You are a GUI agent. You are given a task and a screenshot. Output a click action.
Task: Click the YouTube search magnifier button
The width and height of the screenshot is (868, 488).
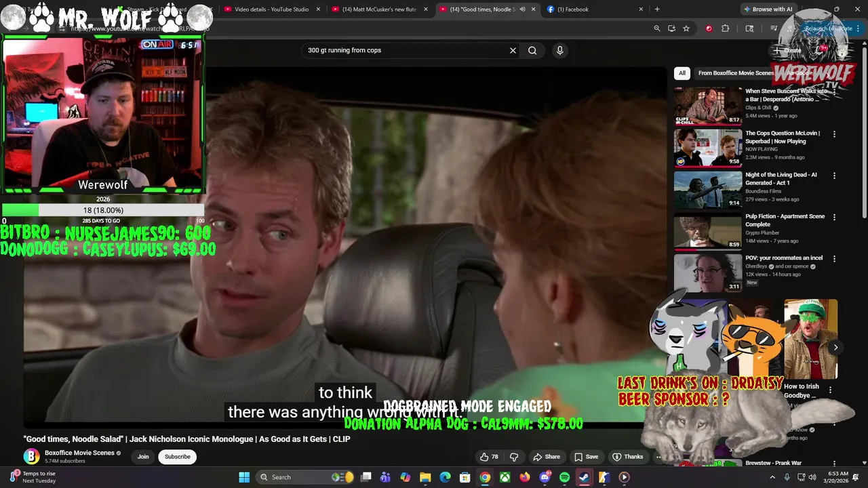coord(532,50)
